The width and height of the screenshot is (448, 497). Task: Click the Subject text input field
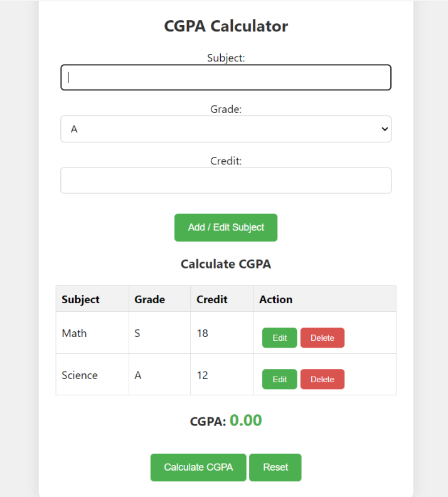(x=226, y=77)
